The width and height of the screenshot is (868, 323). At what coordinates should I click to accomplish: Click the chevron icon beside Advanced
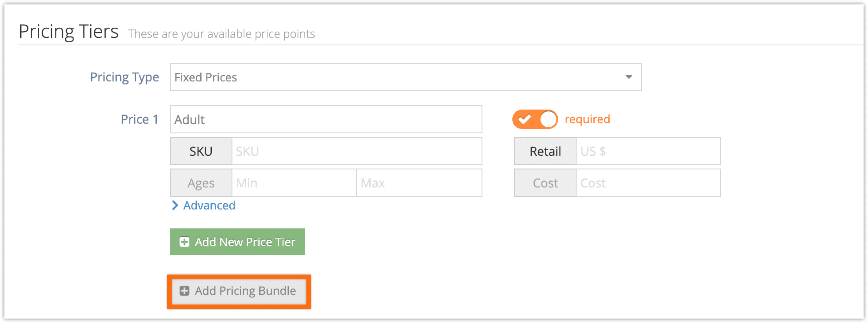[x=175, y=206]
